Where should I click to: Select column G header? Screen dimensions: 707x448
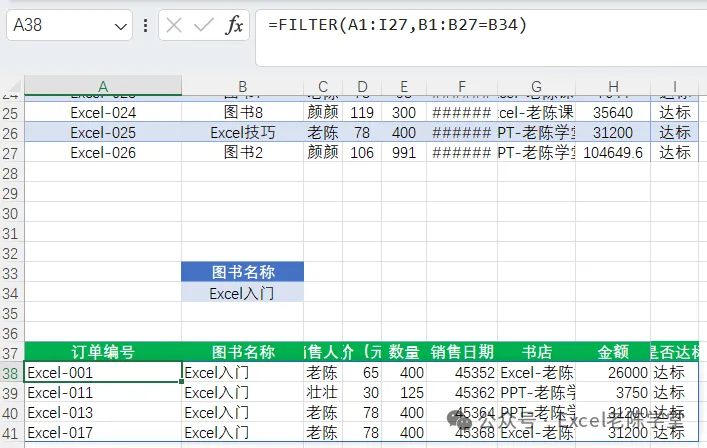click(x=536, y=86)
